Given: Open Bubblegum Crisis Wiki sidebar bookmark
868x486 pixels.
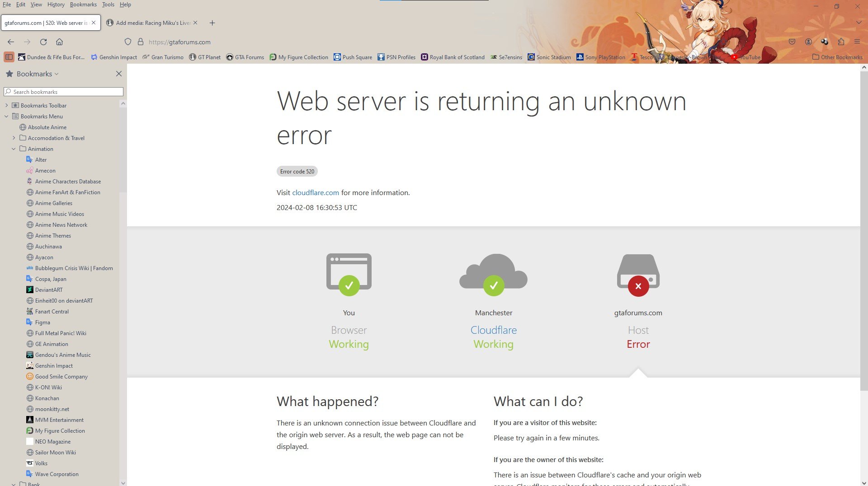Looking at the screenshot, I should coord(74,268).
